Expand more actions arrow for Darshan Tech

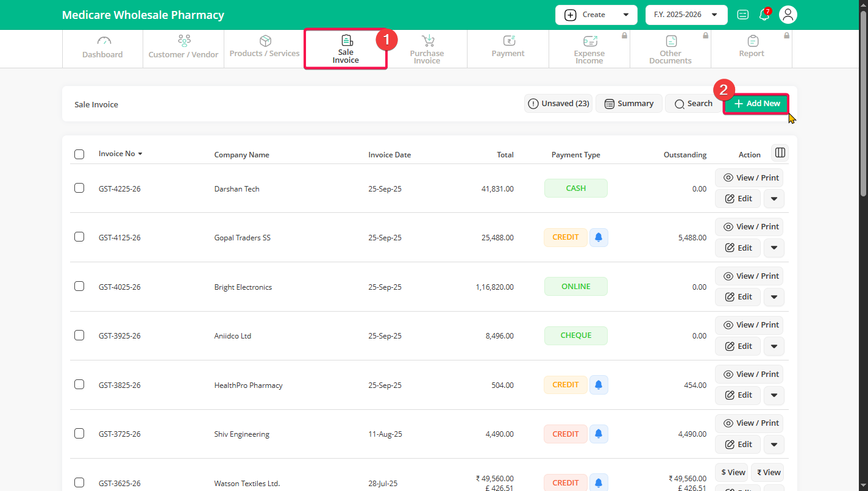click(774, 199)
